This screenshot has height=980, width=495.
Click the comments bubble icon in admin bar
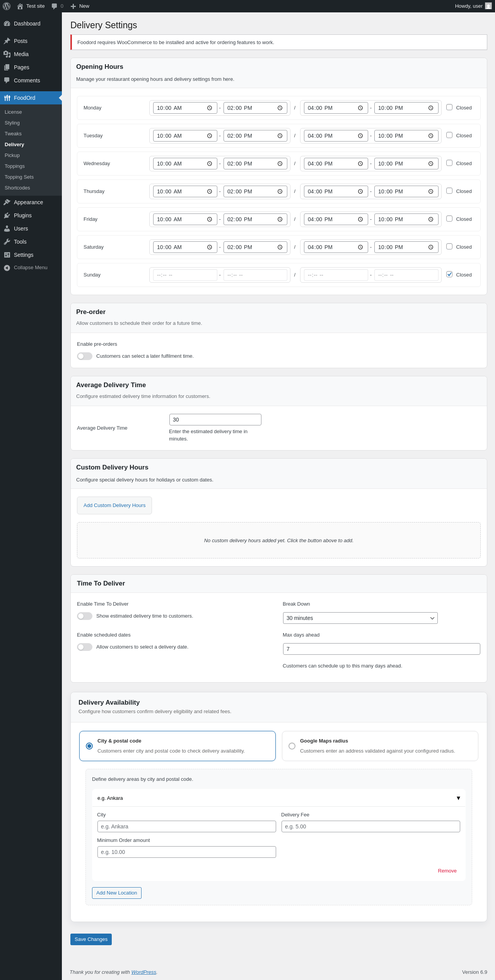54,6
